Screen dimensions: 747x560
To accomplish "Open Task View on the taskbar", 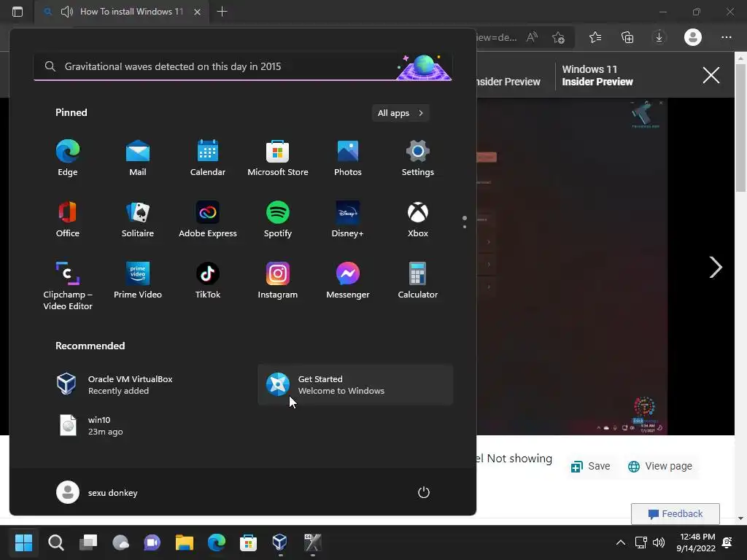I will coord(88,542).
